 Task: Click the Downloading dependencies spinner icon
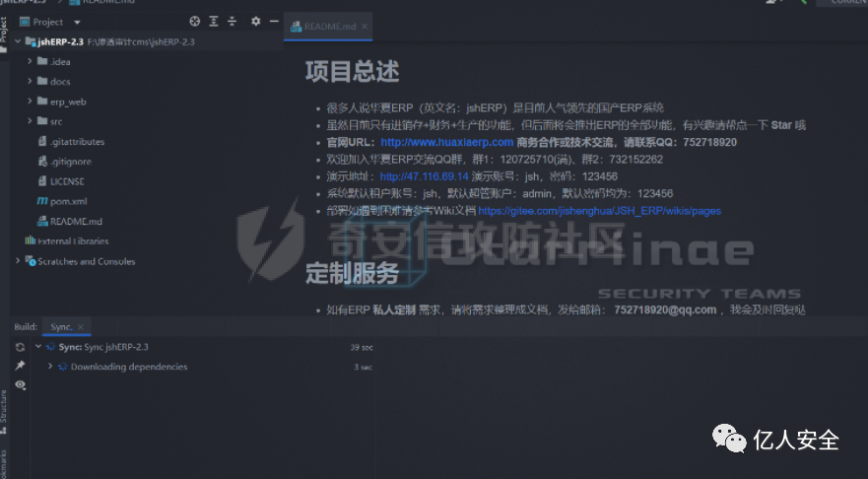tap(62, 367)
